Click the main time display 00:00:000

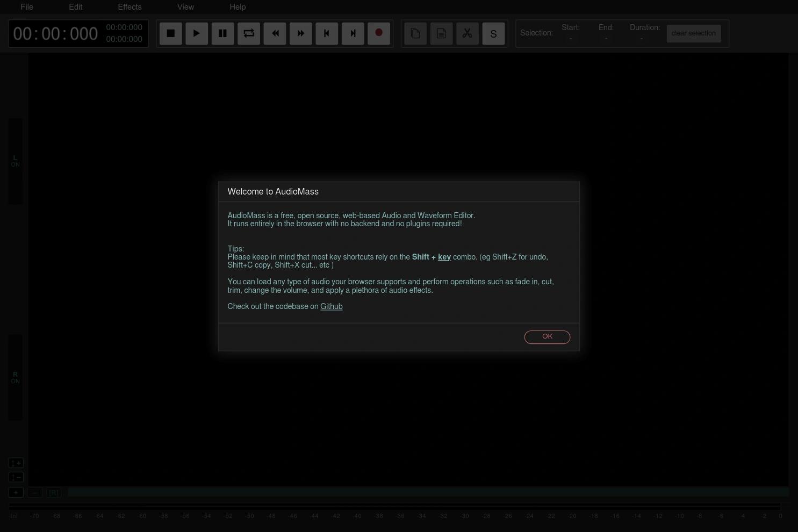[55, 34]
